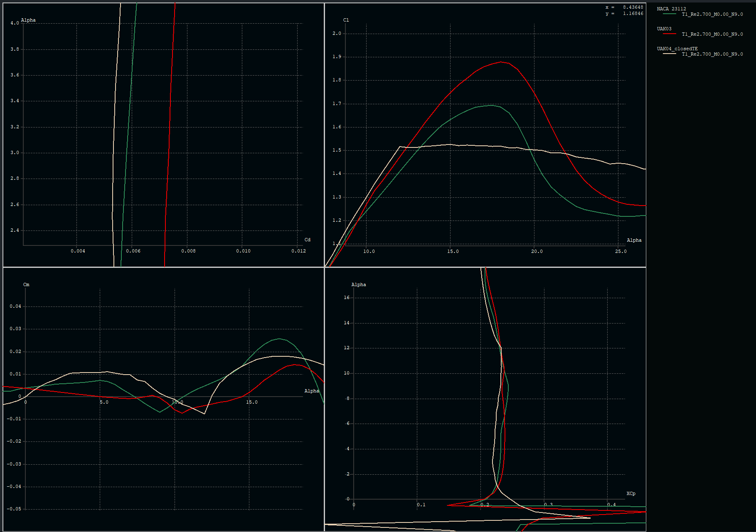Pick the polar name listed under UAK03

coord(712,34)
